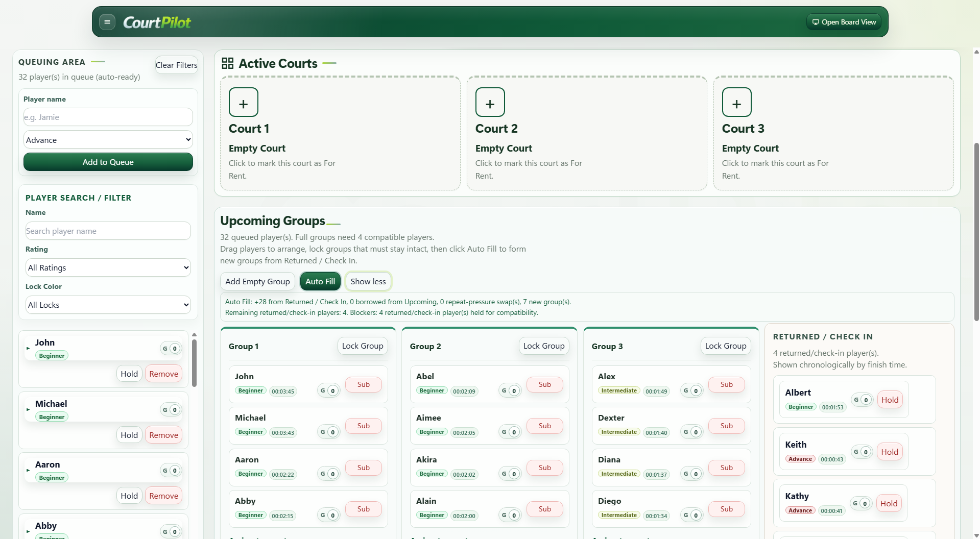Open the All Ratings filter dropdown

tap(108, 267)
